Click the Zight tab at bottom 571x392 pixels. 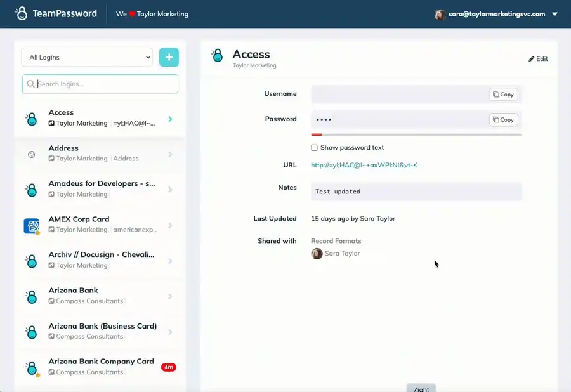click(421, 388)
